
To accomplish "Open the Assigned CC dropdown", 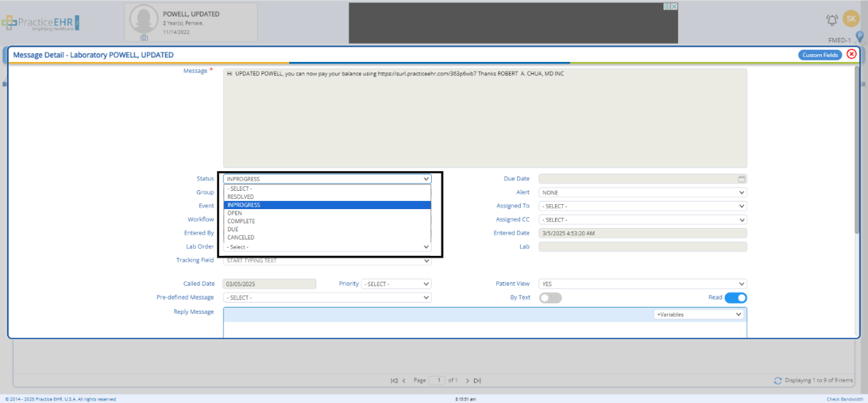I will pos(643,220).
